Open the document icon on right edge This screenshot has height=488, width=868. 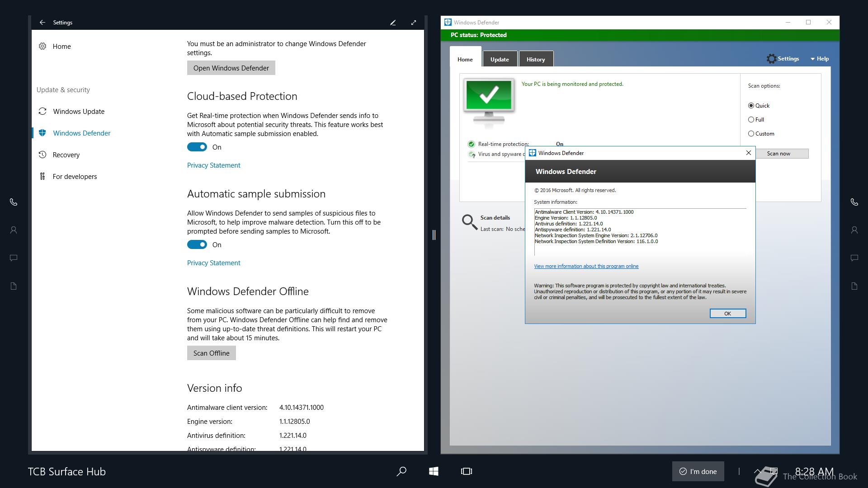(x=854, y=286)
